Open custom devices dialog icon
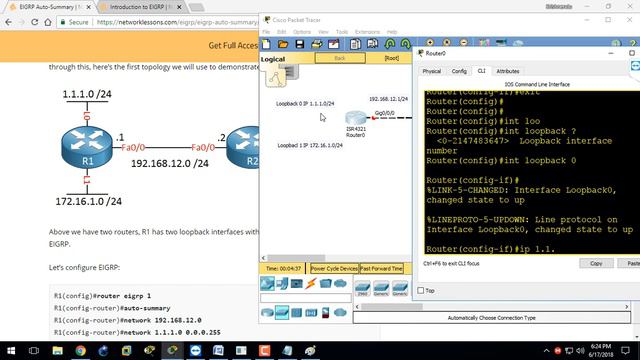This screenshot has width=640, height=360. click(501, 42)
